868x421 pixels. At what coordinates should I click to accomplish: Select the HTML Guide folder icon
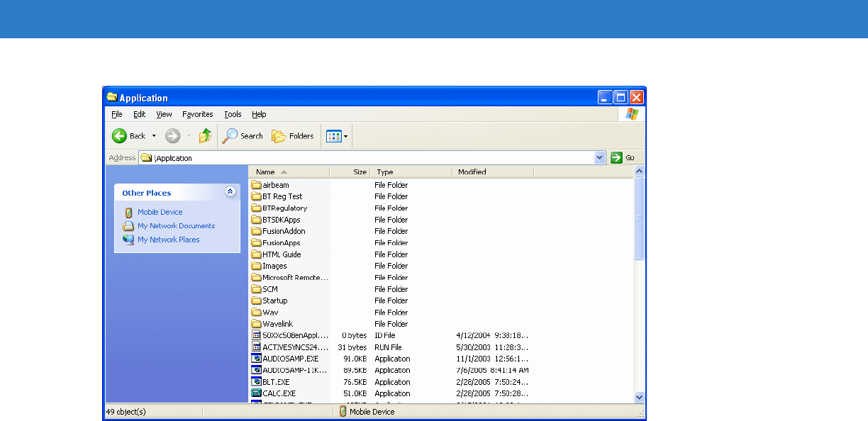click(257, 254)
